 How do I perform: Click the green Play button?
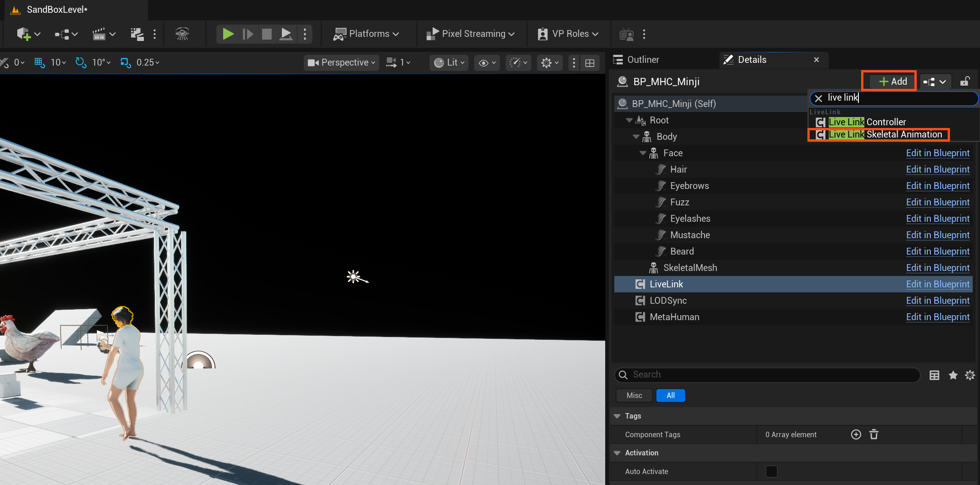click(x=228, y=34)
